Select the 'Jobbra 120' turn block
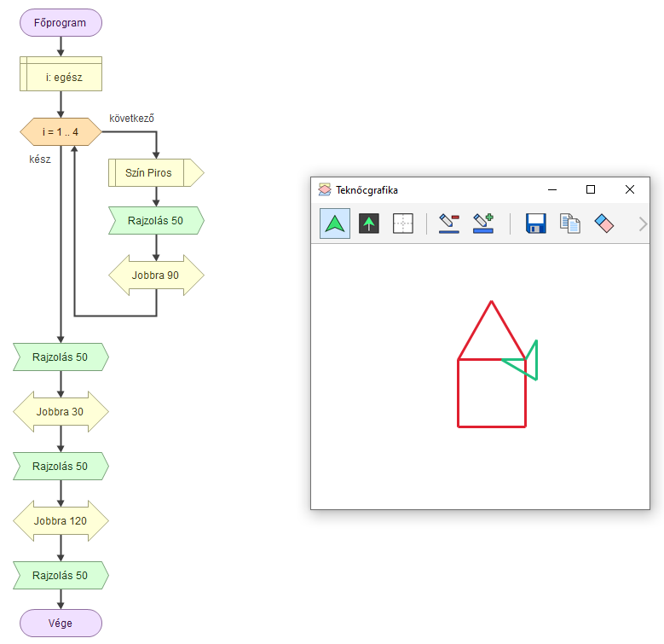This screenshot has width=664, height=644. tap(61, 520)
